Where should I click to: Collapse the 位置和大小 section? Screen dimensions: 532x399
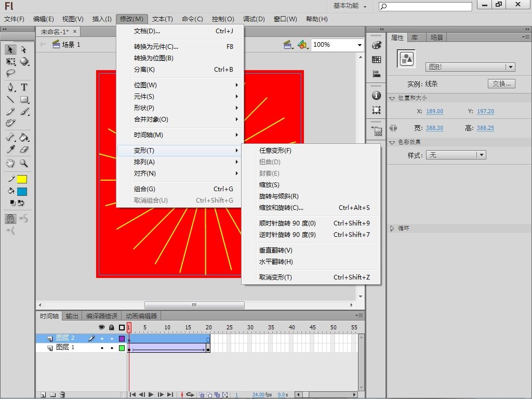392,98
